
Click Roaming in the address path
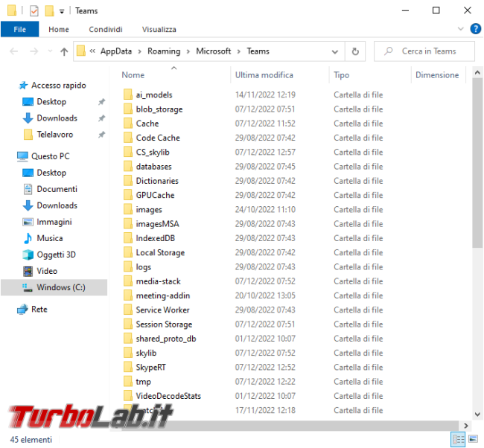(164, 51)
